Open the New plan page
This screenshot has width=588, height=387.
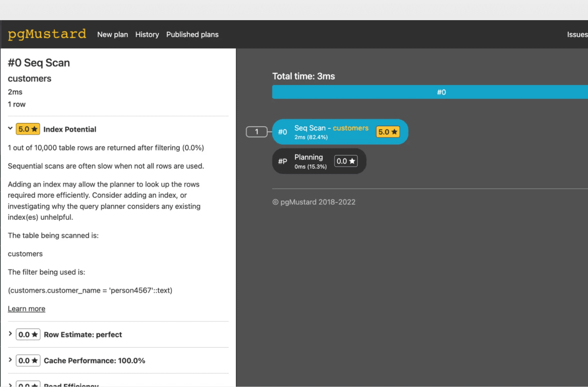pos(112,35)
